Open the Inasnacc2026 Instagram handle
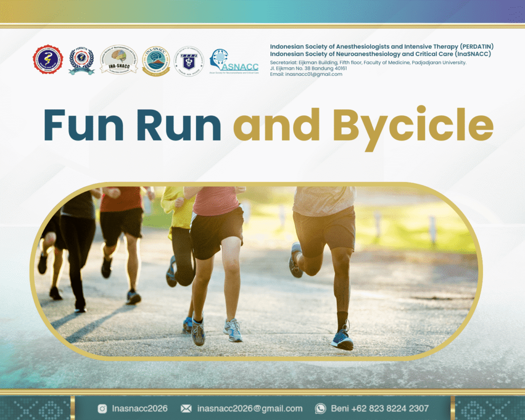This screenshot has height=420, width=525. point(139,409)
